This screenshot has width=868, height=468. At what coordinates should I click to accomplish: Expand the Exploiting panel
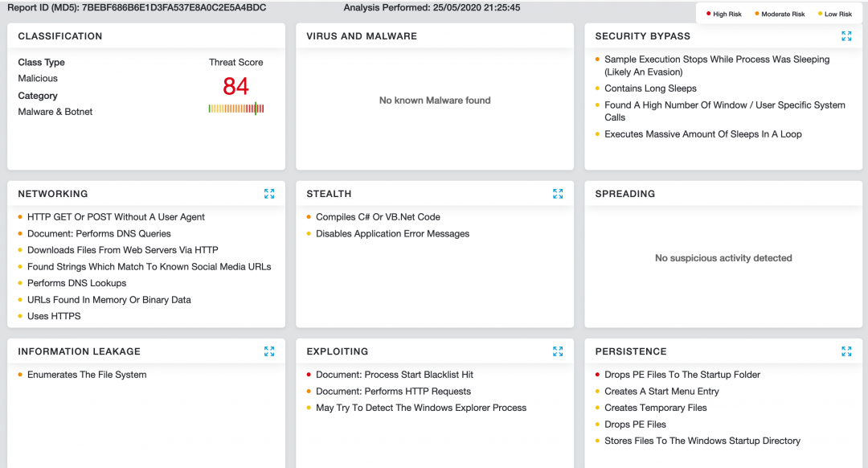point(558,351)
